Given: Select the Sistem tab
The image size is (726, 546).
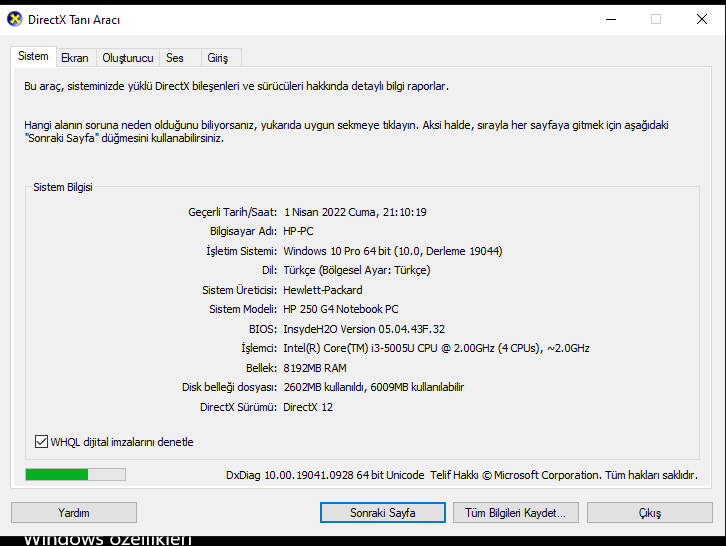Looking at the screenshot, I should [33, 56].
